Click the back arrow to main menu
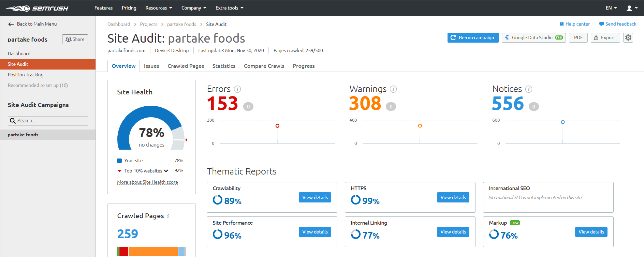The width and height of the screenshot is (644, 257). click(x=11, y=24)
